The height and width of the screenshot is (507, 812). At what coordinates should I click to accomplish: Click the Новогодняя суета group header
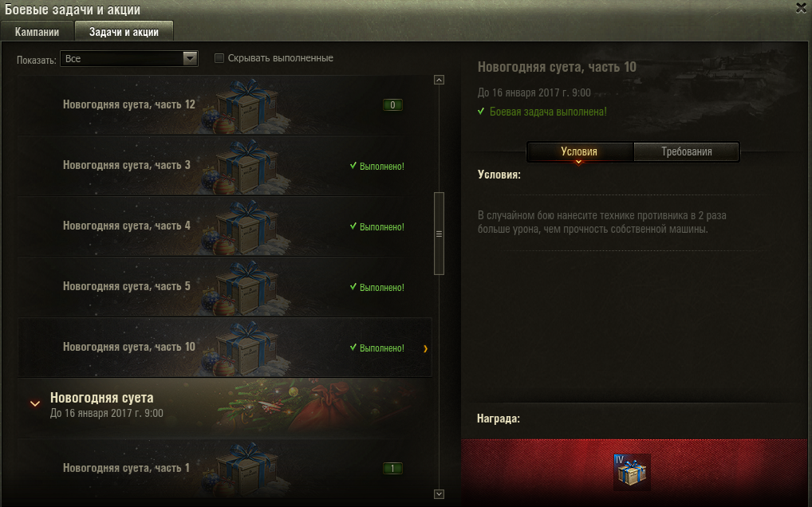(x=225, y=407)
